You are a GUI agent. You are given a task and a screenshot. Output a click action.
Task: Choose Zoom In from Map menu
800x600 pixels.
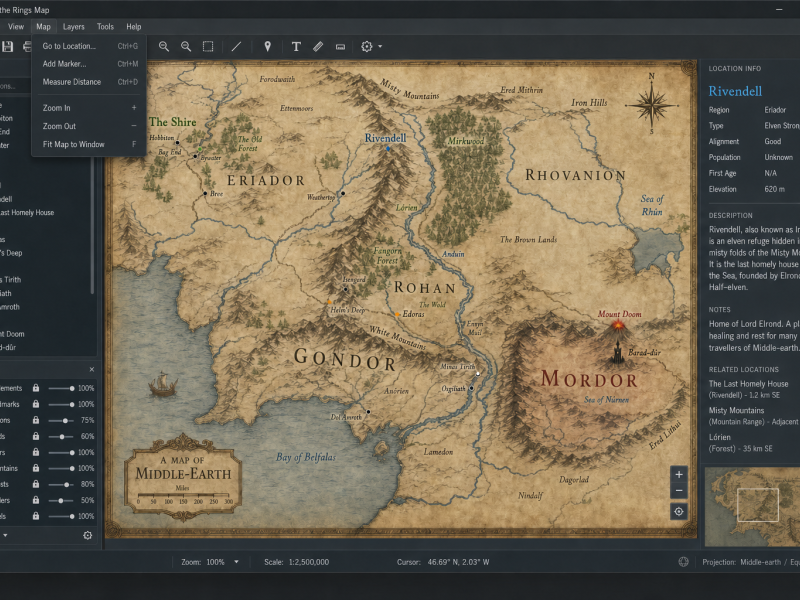coord(89,108)
